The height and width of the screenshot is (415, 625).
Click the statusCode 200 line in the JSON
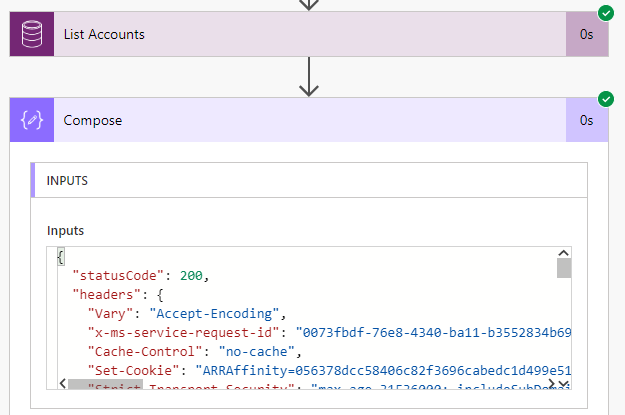[x=140, y=275]
